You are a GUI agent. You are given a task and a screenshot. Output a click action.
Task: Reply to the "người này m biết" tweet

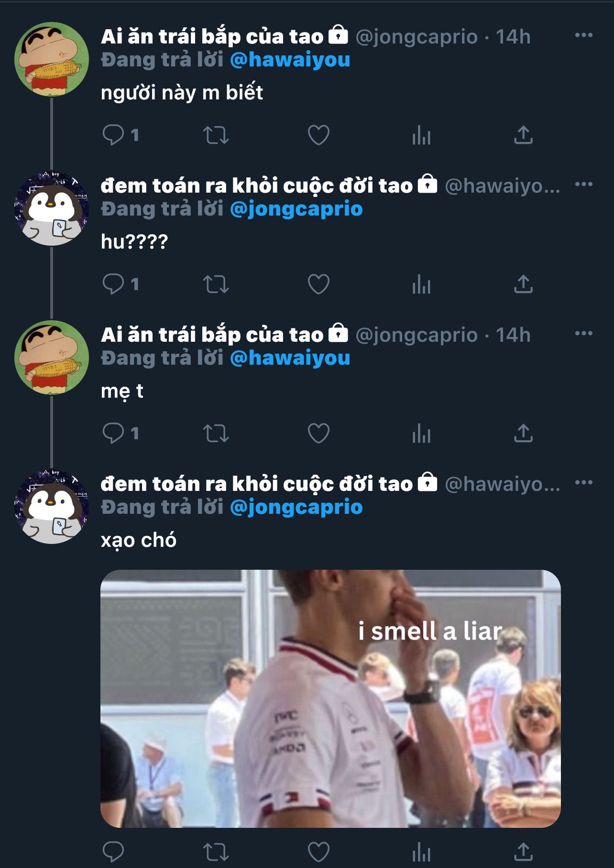coord(113,135)
